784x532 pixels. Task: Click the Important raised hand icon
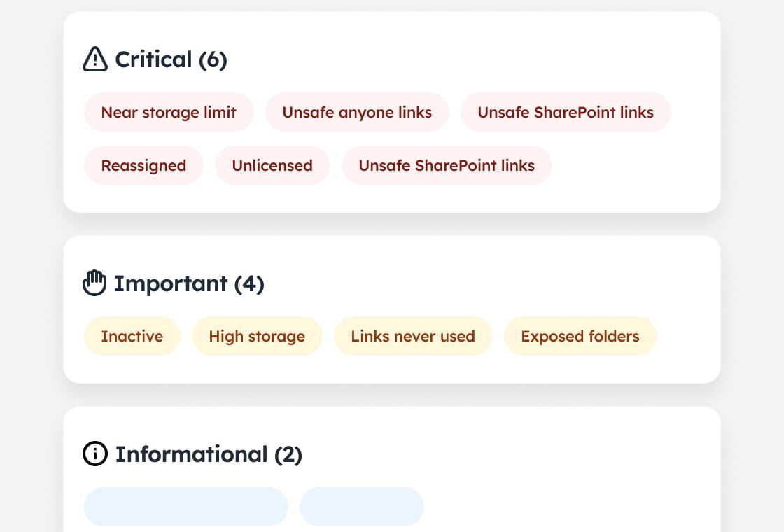point(94,283)
